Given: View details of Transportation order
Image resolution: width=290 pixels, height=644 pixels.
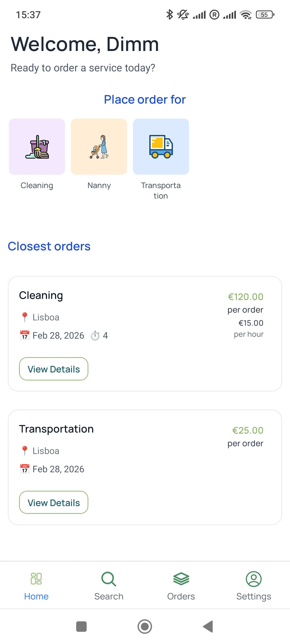Looking at the screenshot, I should [x=54, y=503].
